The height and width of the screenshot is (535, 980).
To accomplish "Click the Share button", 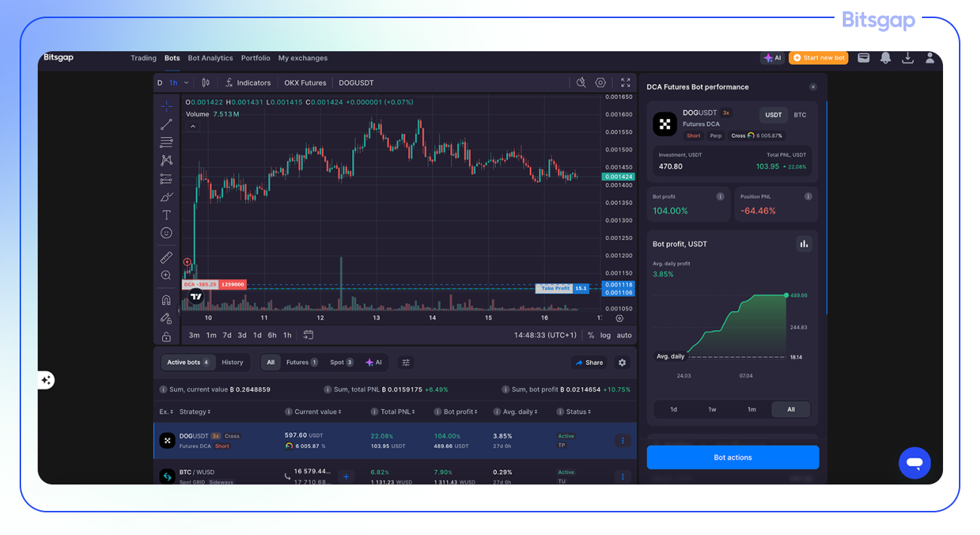I will click(x=589, y=362).
